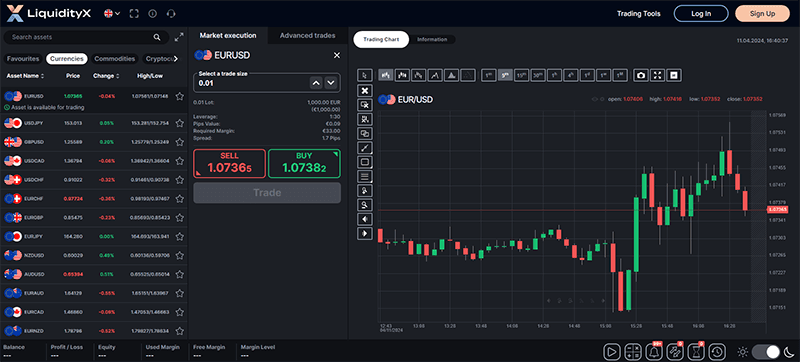Switch to Market execution tab
Screen dimensions: 800x362
point(228,36)
